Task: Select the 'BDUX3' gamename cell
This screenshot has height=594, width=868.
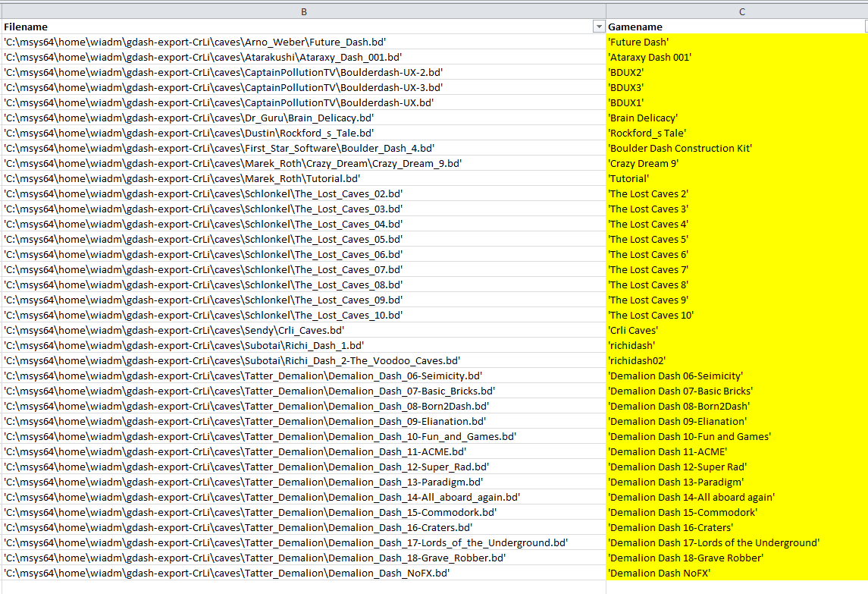Action: [735, 88]
